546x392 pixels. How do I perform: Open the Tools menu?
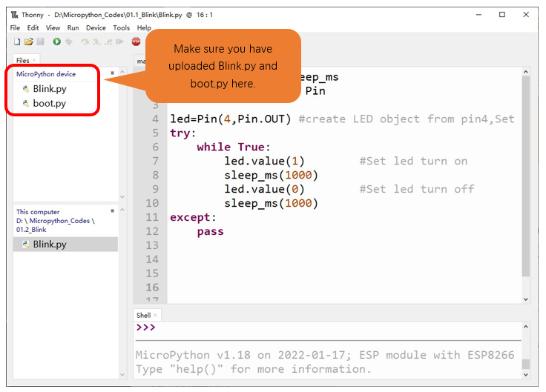[121, 28]
